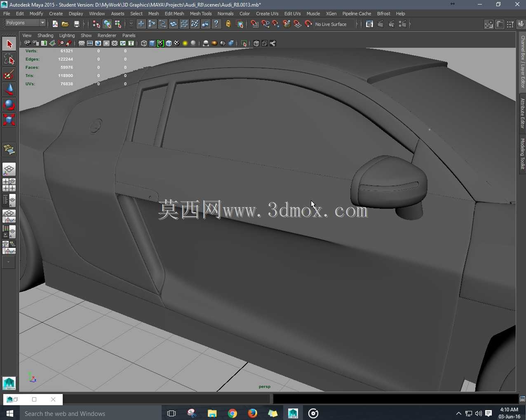Pick the Move tool cone icon
526x420 pixels.
[x=9, y=89]
